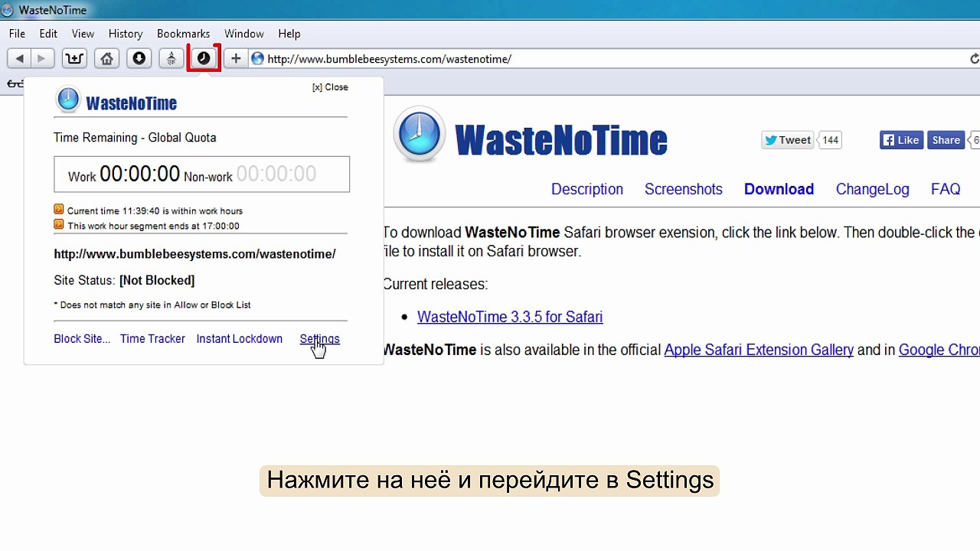Click the WasteNoTime clock logo in popup
Screen dimensions: 980x551
click(68, 99)
